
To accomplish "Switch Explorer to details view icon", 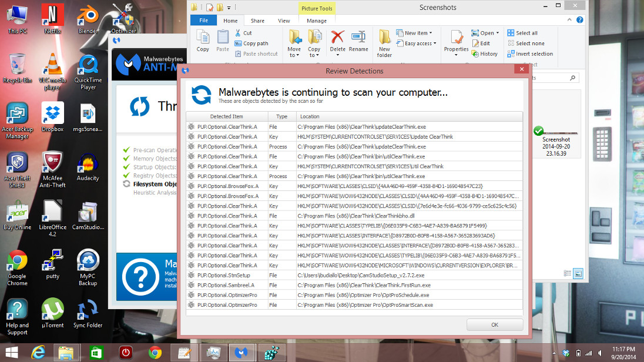I will point(568,273).
